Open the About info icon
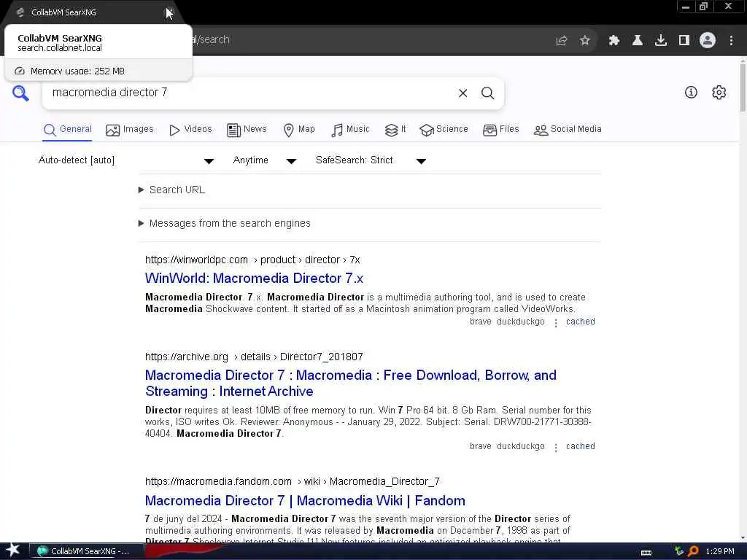Screen dimensions: 747x560 [691, 93]
